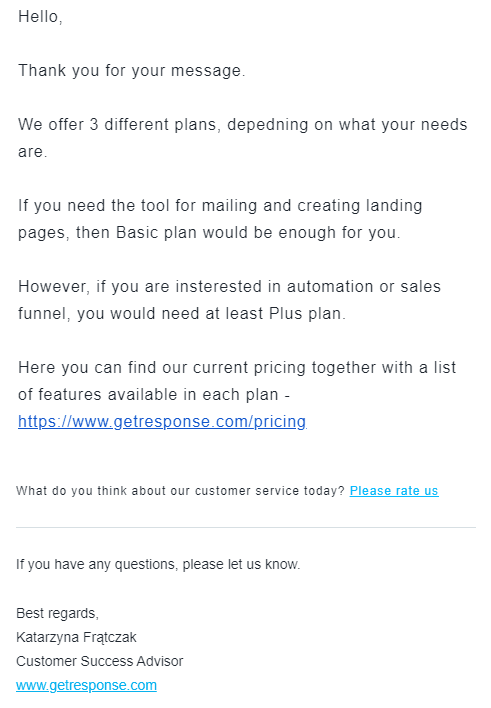Click the name Katarzyna Frątczak
Image resolution: width=491 pixels, height=708 pixels.
(x=76, y=637)
